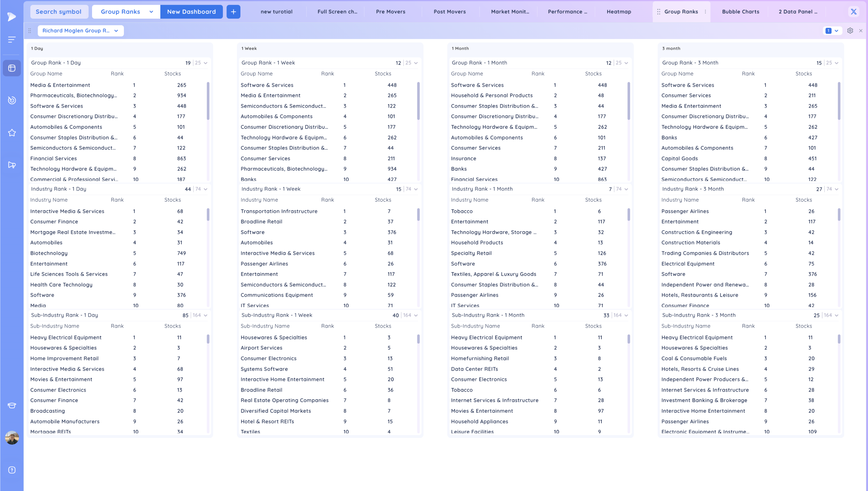Add a new dashboard with the plus button
This screenshot has height=491, width=868.
[x=233, y=12]
